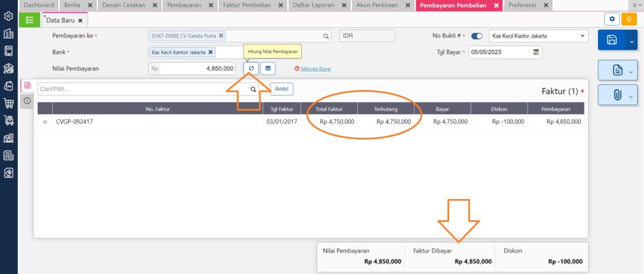The height and width of the screenshot is (274, 644).
Task: Open the calendar picker for Tgl Bayar
Action: [x=536, y=53]
